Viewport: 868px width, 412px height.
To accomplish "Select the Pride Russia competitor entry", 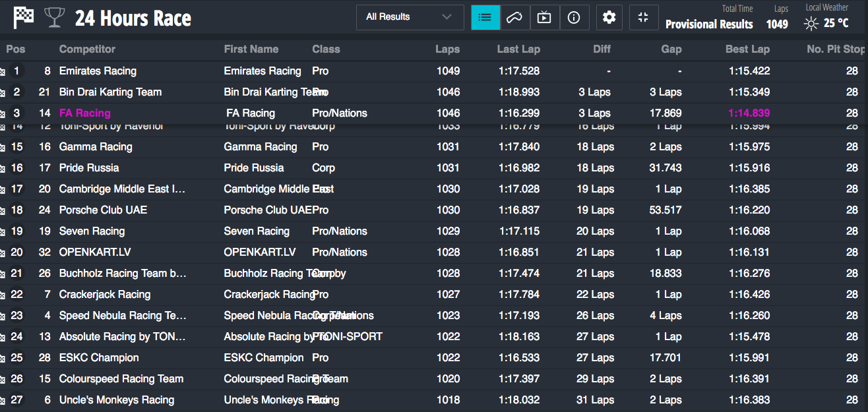I will [x=89, y=168].
